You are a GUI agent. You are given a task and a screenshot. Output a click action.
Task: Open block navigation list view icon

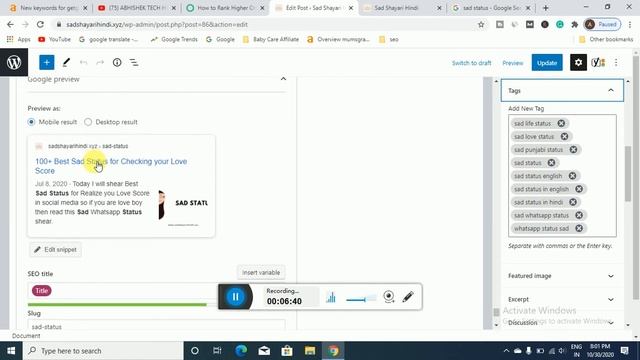(x=134, y=62)
